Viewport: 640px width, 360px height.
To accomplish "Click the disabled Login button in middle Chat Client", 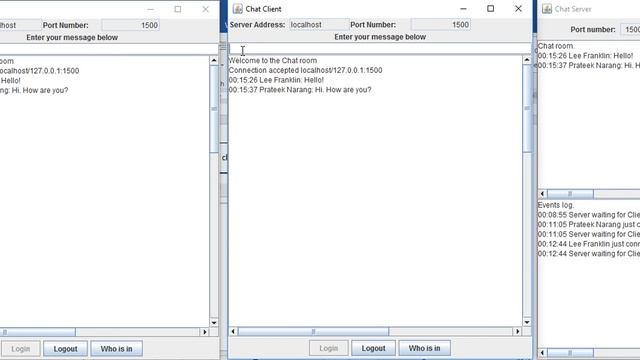I will coord(329,349).
